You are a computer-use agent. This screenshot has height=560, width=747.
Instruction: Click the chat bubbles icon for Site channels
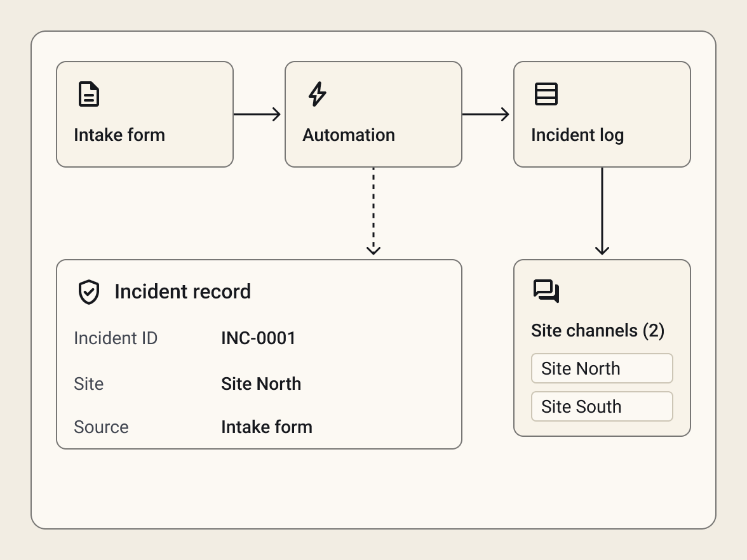click(546, 291)
